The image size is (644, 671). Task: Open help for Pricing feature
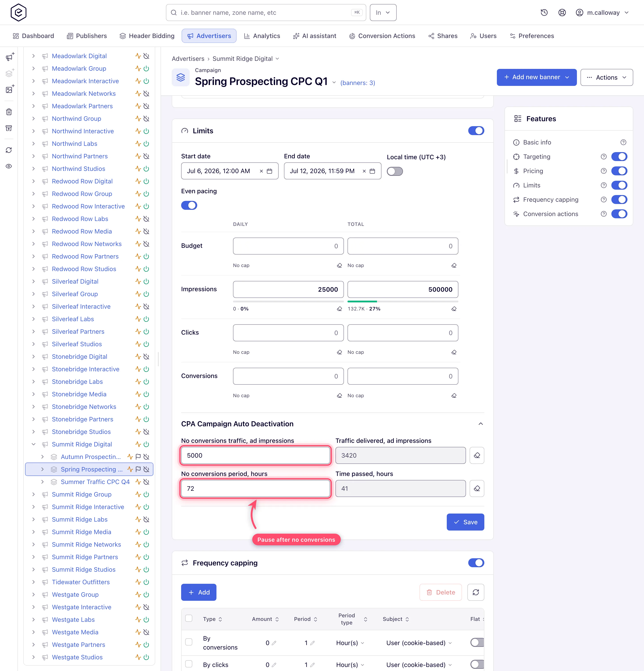coord(604,171)
